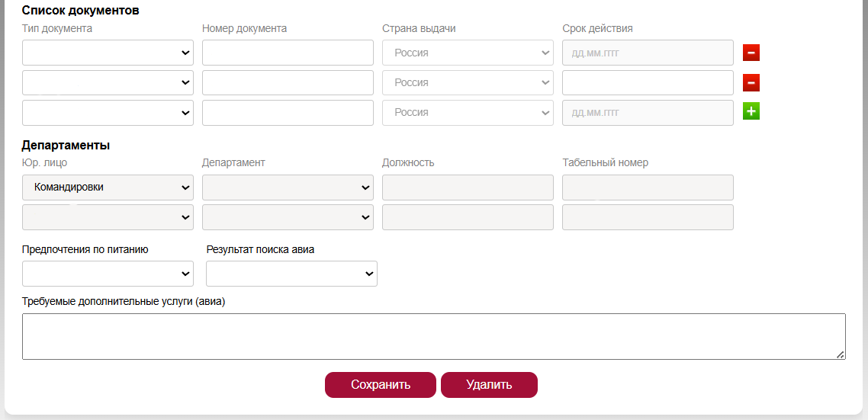Open the Командировки legal entity dropdown

(x=108, y=188)
